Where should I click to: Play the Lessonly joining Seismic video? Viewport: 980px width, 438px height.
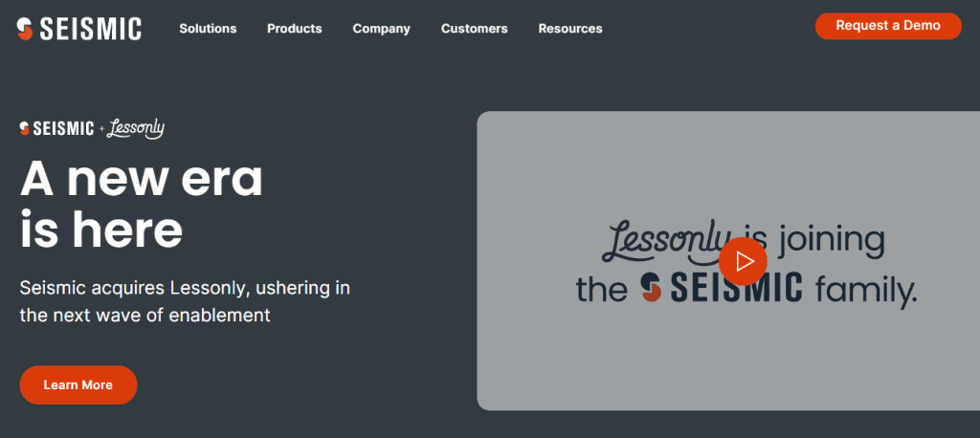(743, 261)
